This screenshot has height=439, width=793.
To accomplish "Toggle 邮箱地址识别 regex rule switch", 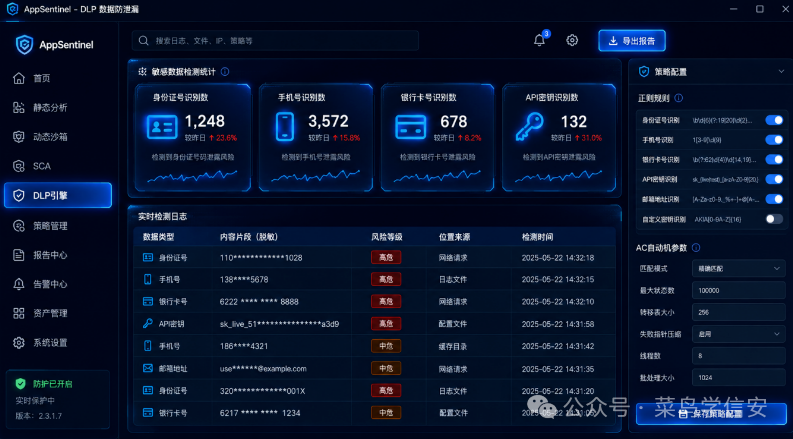I will point(774,199).
